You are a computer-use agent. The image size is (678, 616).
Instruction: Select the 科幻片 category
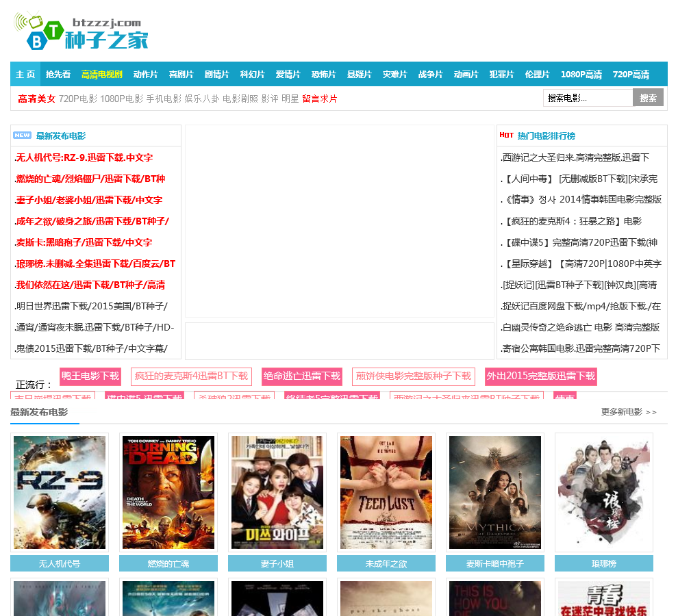(253, 75)
